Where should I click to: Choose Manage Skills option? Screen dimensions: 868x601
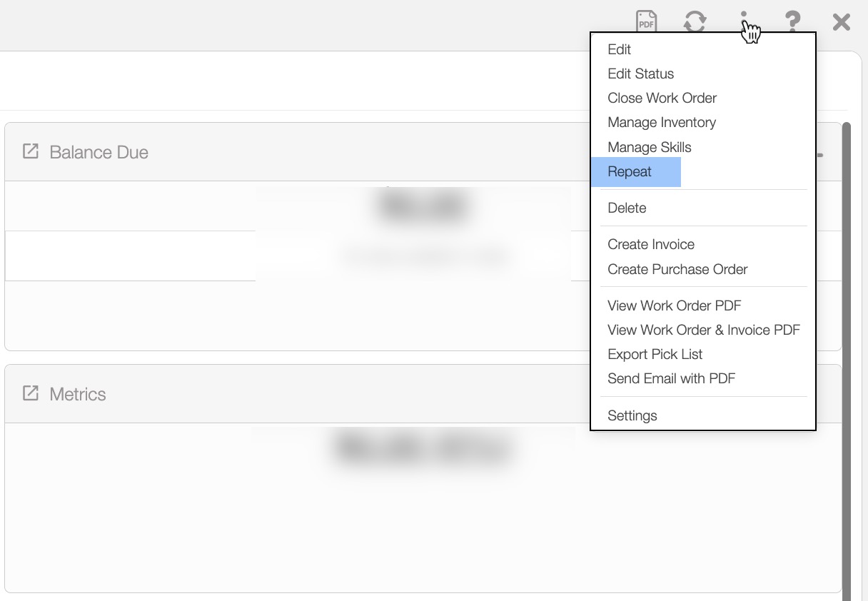tap(649, 147)
